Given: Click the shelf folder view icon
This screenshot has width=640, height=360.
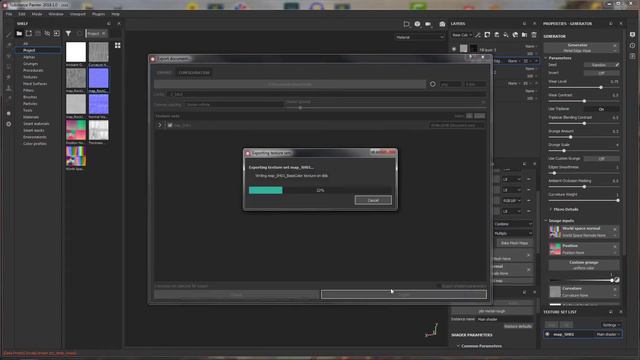Looking at the screenshot, I should tap(19, 33).
